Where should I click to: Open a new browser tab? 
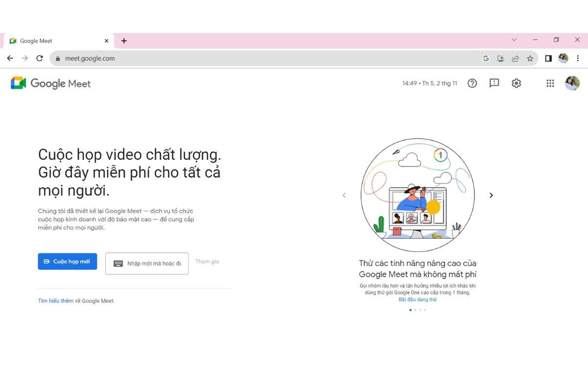coord(124,41)
